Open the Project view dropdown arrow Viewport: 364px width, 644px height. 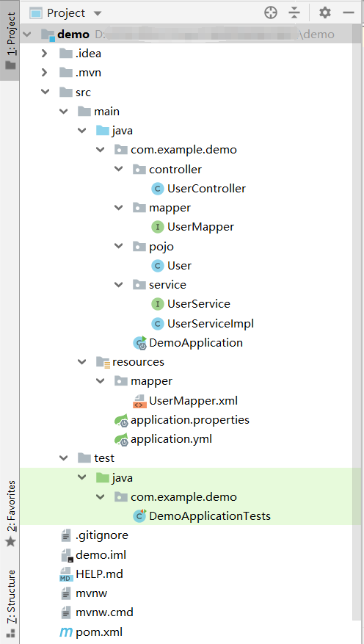tap(98, 13)
